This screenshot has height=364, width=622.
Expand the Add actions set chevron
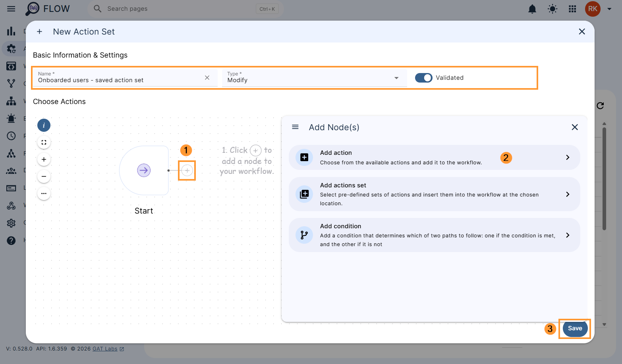(x=568, y=194)
